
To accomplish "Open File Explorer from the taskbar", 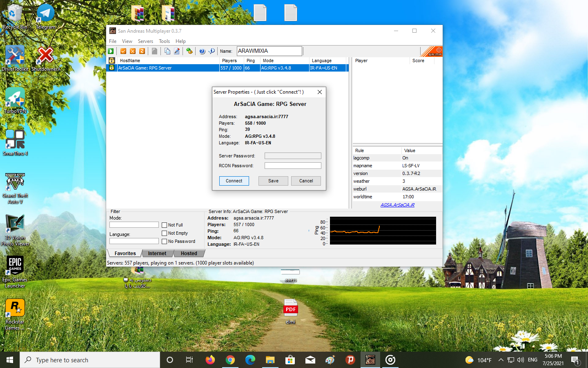I will click(270, 360).
